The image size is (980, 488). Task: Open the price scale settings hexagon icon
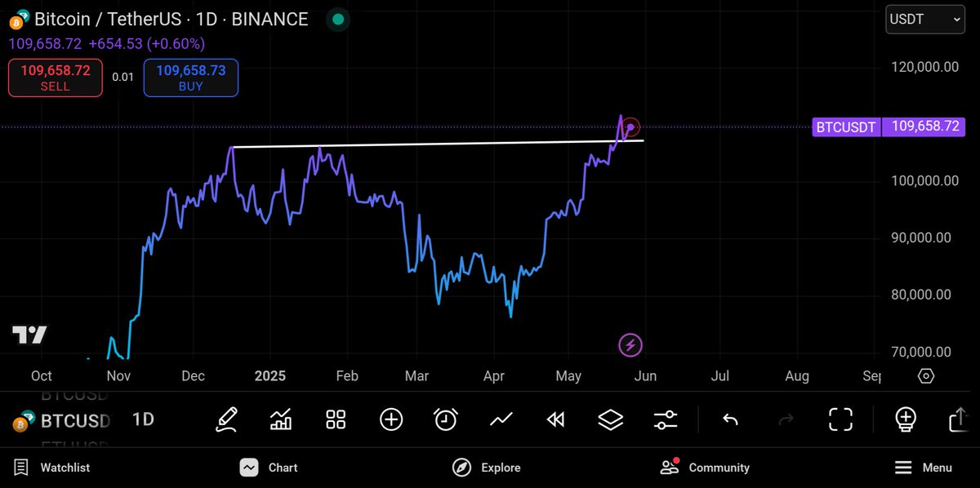926,376
